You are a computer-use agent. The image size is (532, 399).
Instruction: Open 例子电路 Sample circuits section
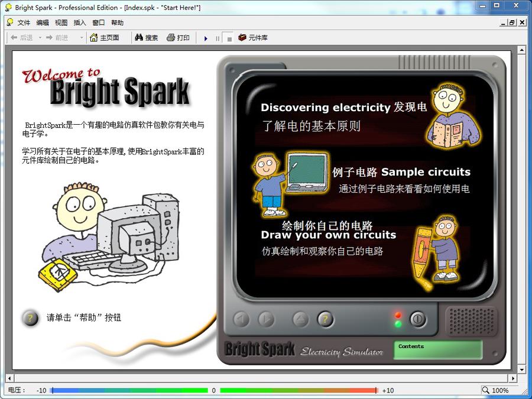coord(401,172)
